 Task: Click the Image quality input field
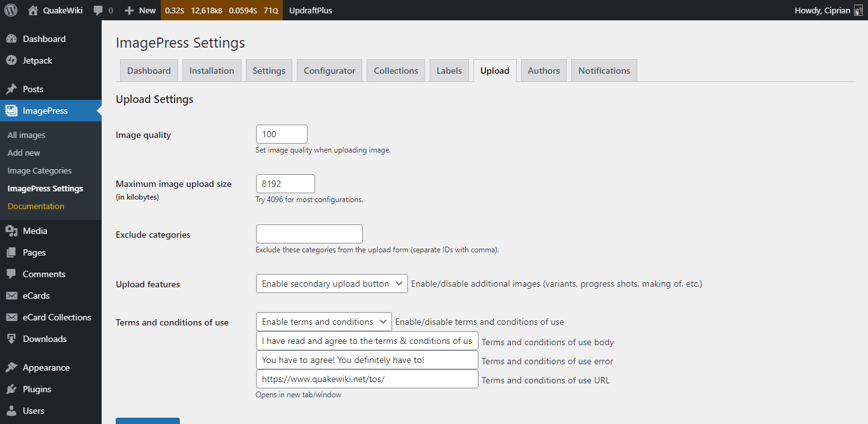tap(281, 134)
